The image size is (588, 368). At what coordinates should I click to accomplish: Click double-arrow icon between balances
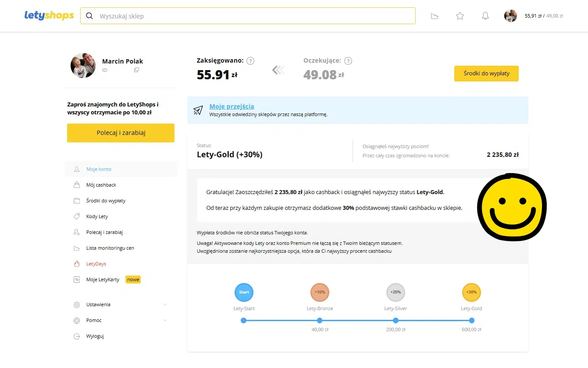pyautogui.click(x=278, y=70)
